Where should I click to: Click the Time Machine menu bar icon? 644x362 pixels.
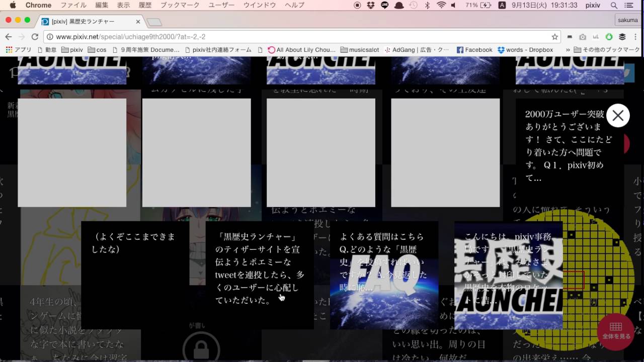pos(413,5)
